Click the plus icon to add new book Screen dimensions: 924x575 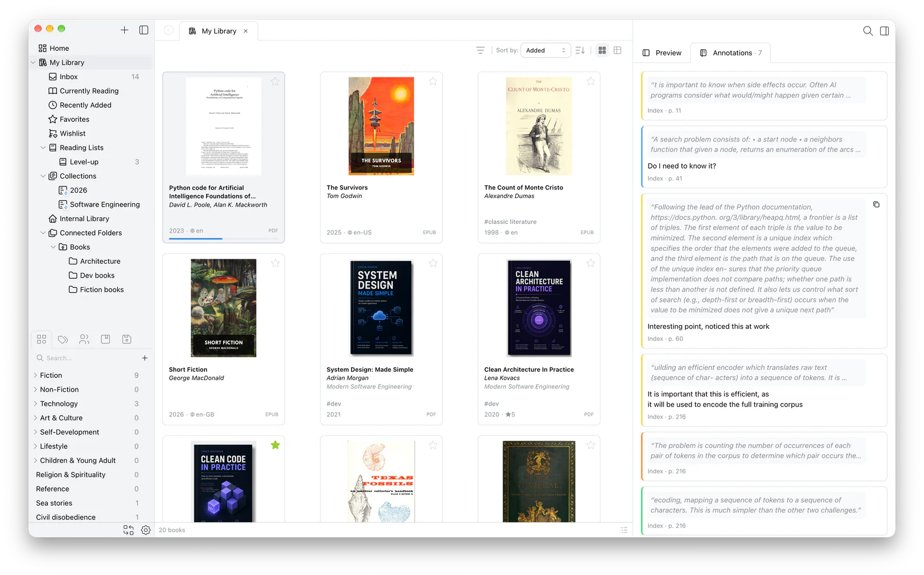[x=124, y=30]
